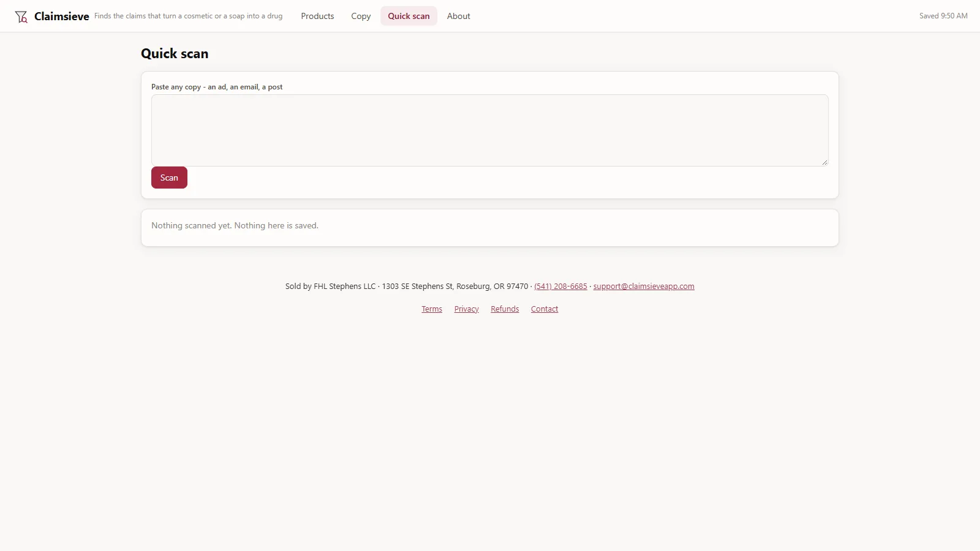Click the 'Paste any copy' label
The height and width of the screenshot is (551, 980).
[x=217, y=87]
